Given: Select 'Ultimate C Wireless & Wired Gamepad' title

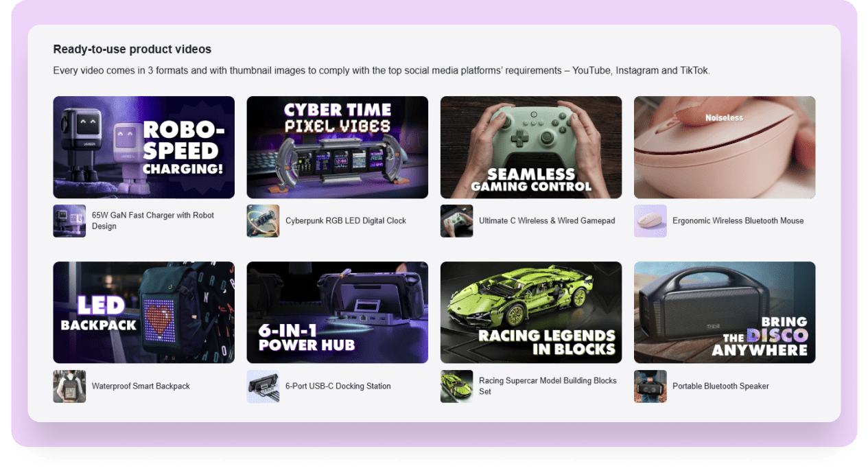Looking at the screenshot, I should point(547,221).
